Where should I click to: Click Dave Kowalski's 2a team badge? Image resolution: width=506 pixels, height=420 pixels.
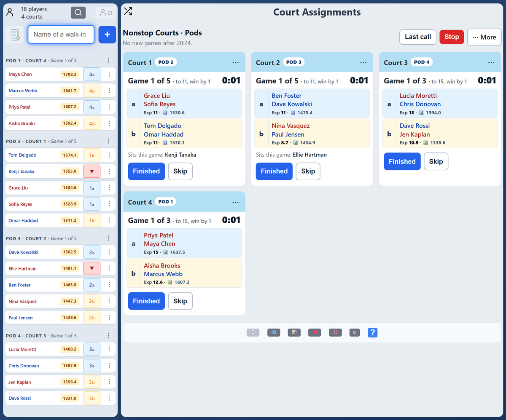(92, 252)
